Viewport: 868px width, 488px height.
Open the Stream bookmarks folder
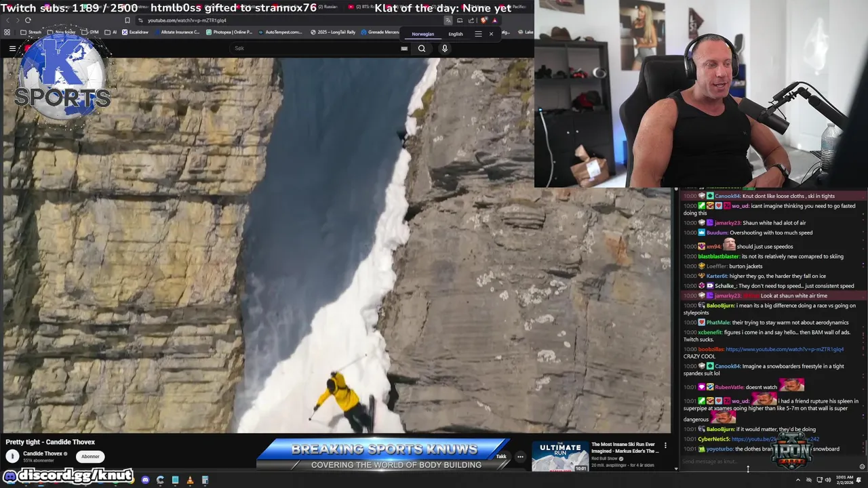pos(31,32)
